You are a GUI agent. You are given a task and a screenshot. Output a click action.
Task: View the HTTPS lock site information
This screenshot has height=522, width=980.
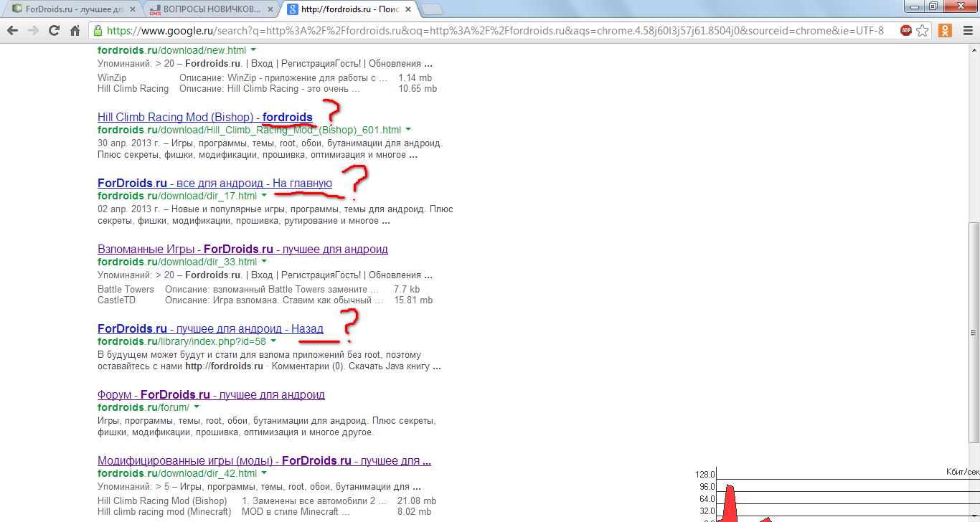click(98, 31)
